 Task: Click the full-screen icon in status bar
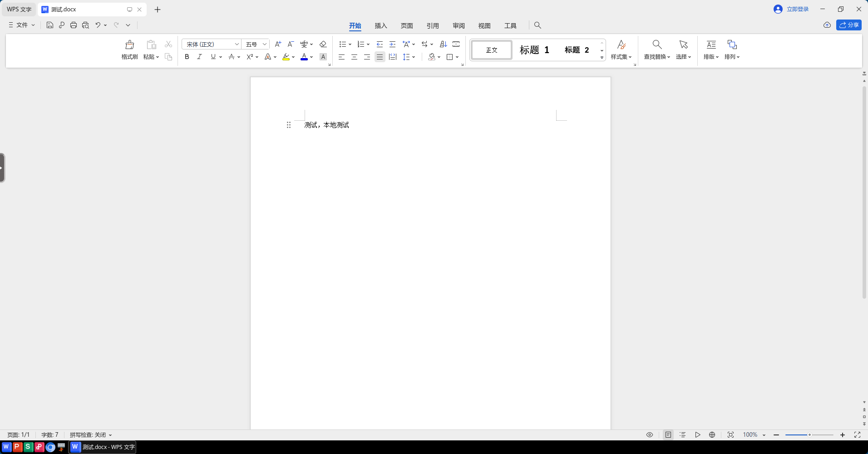pyautogui.click(x=857, y=435)
